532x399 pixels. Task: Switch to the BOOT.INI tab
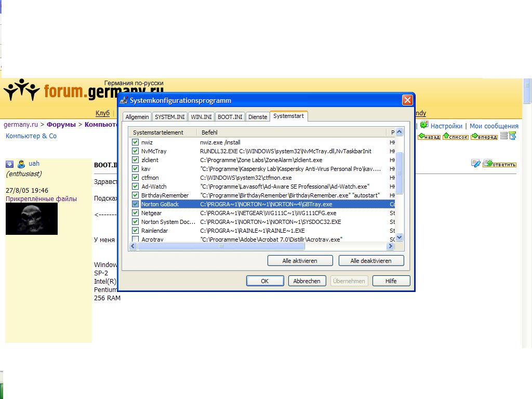click(x=230, y=117)
